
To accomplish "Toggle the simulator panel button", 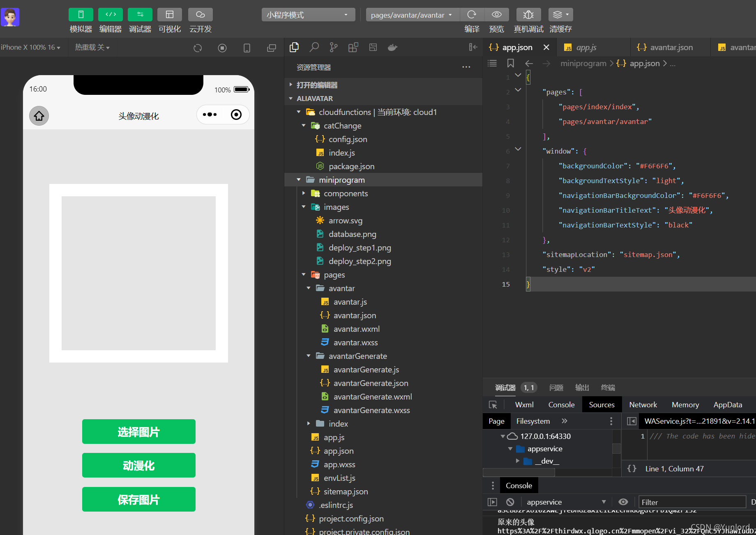I will point(81,15).
